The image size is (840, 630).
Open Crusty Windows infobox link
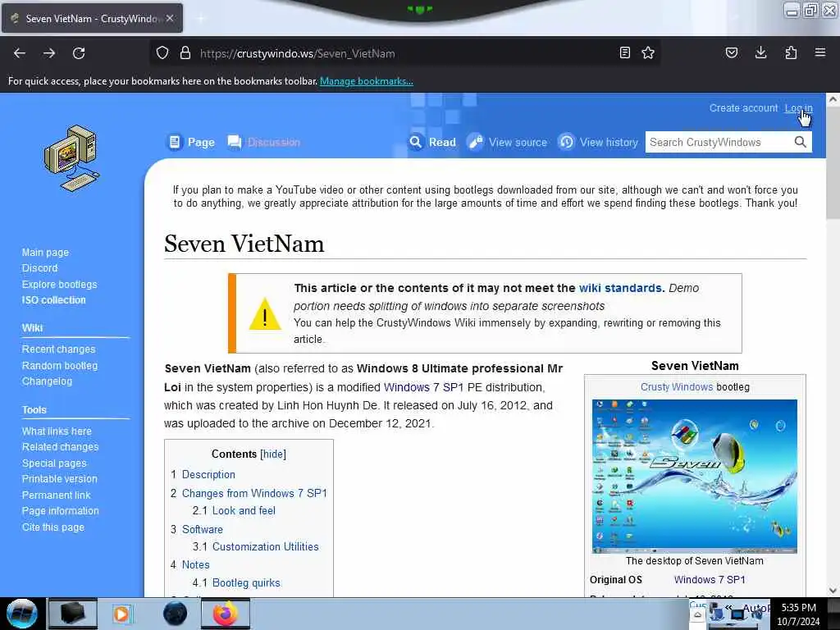coord(677,387)
